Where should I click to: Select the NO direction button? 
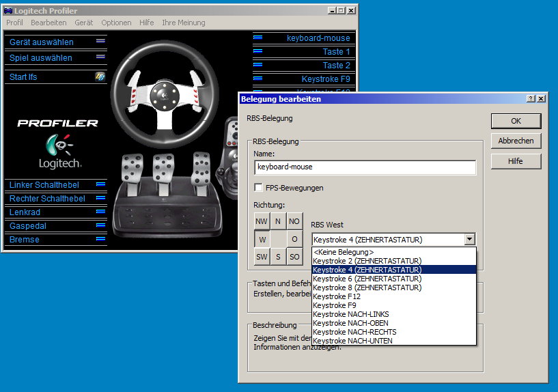(x=294, y=221)
